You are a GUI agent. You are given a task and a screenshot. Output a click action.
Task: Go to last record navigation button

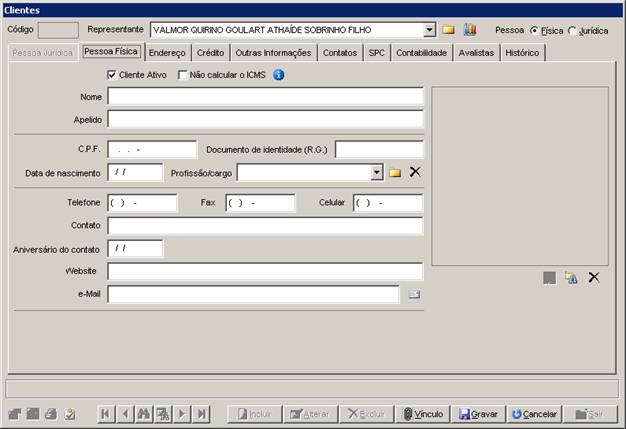[202, 414]
